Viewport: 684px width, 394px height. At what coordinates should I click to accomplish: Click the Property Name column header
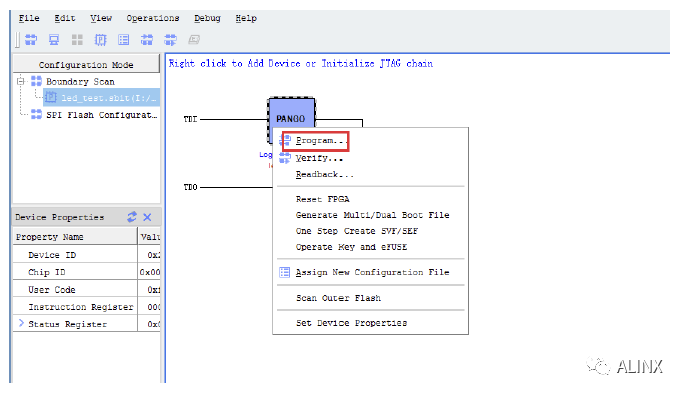(75, 237)
